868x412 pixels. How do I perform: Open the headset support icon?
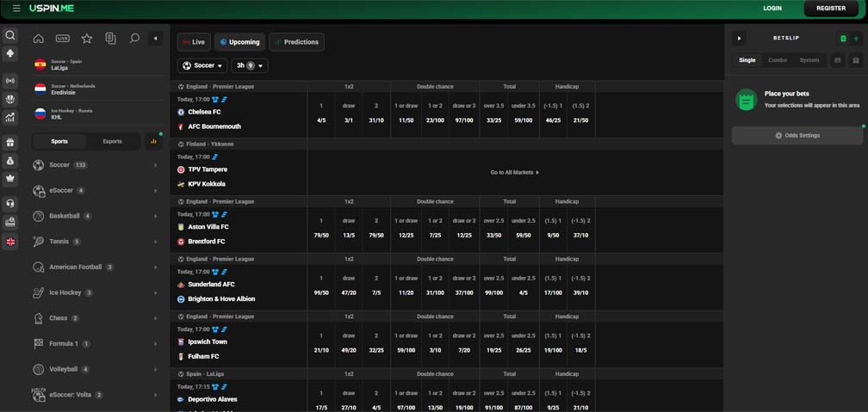tap(10, 204)
